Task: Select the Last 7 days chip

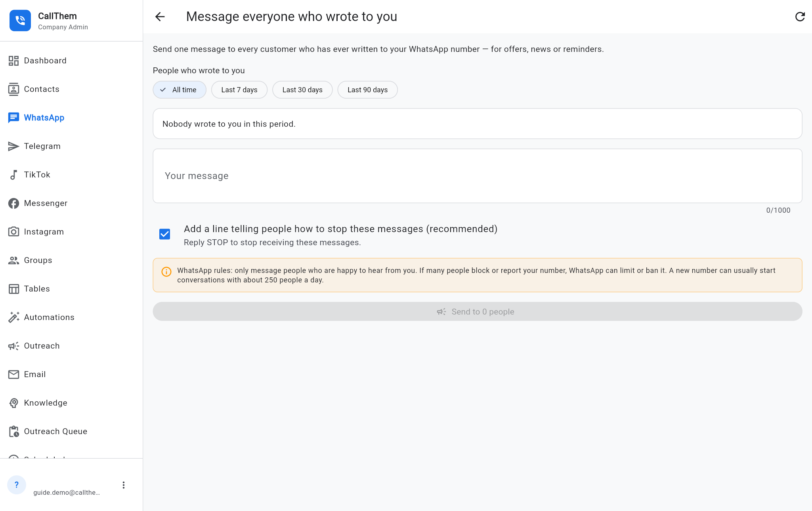Action: (x=239, y=90)
